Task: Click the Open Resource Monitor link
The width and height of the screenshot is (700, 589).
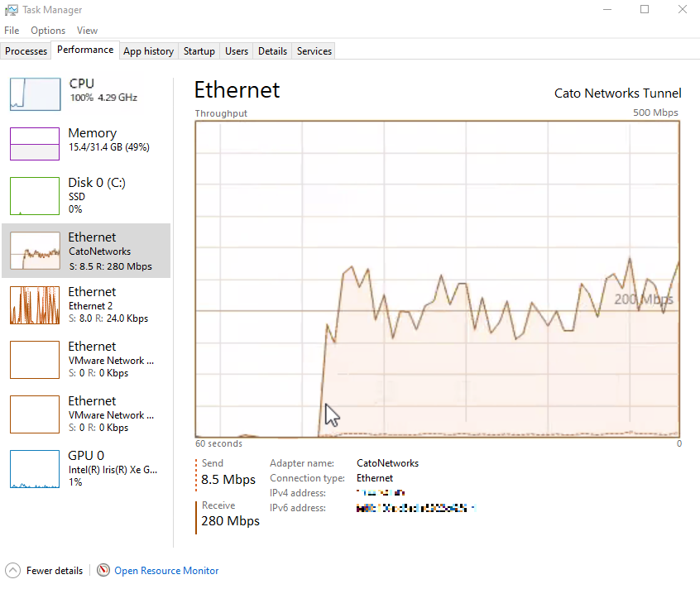Action: click(166, 571)
